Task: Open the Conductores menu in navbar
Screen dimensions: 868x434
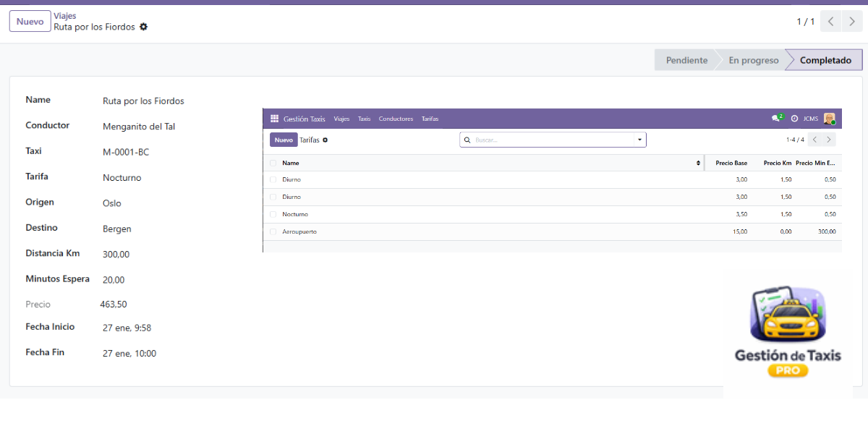Action: (x=396, y=119)
